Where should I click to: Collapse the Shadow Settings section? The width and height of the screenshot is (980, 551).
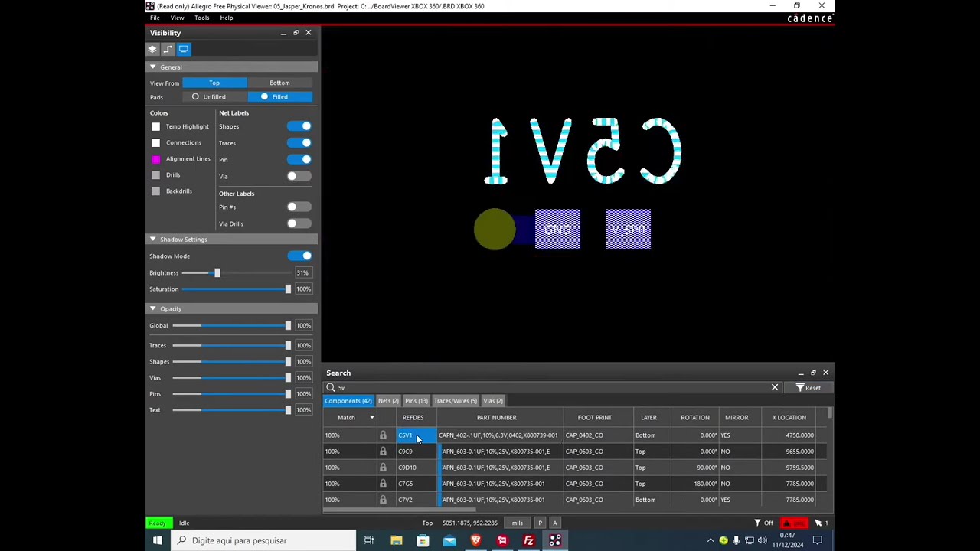coord(152,240)
